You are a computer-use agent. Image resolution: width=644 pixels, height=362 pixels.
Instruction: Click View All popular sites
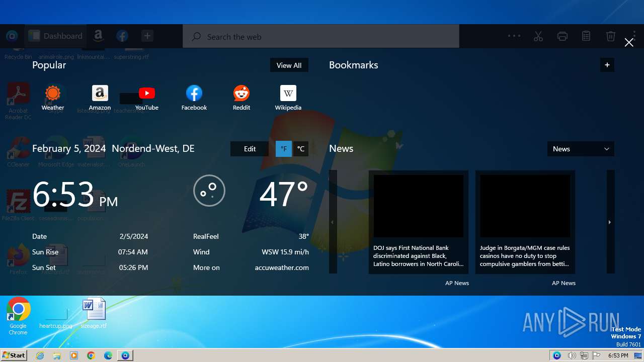[289, 65]
